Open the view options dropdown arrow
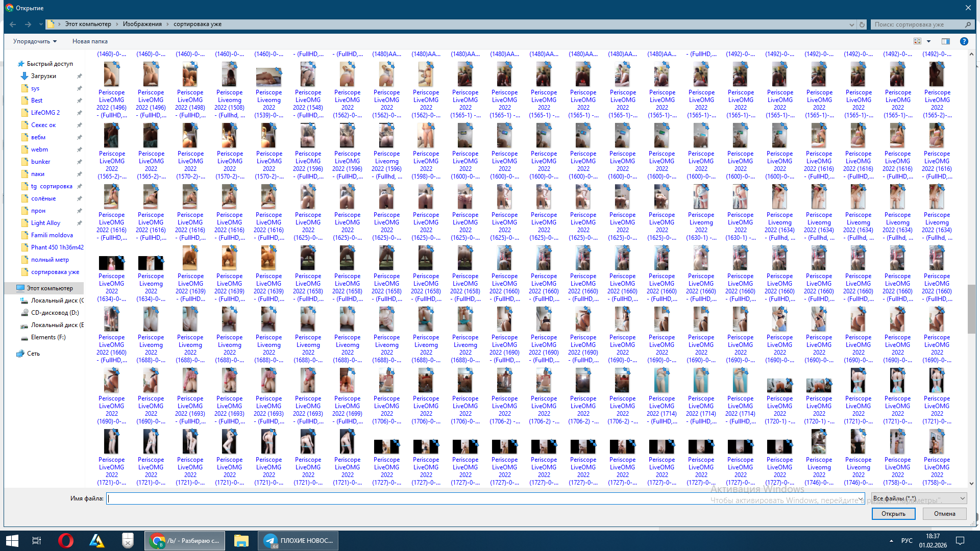The height and width of the screenshot is (551, 980). [928, 41]
